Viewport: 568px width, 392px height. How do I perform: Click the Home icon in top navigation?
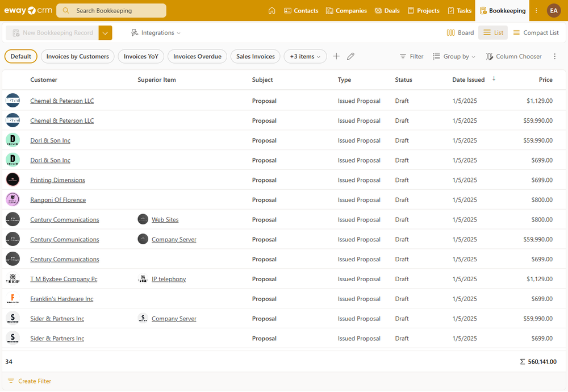(x=272, y=11)
